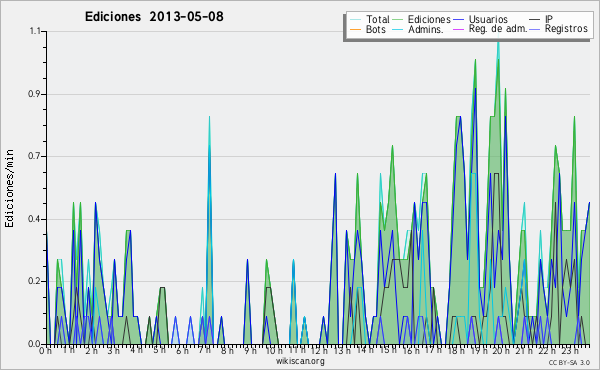Click the Usuarios legend label
600x370 pixels.
(488, 19)
